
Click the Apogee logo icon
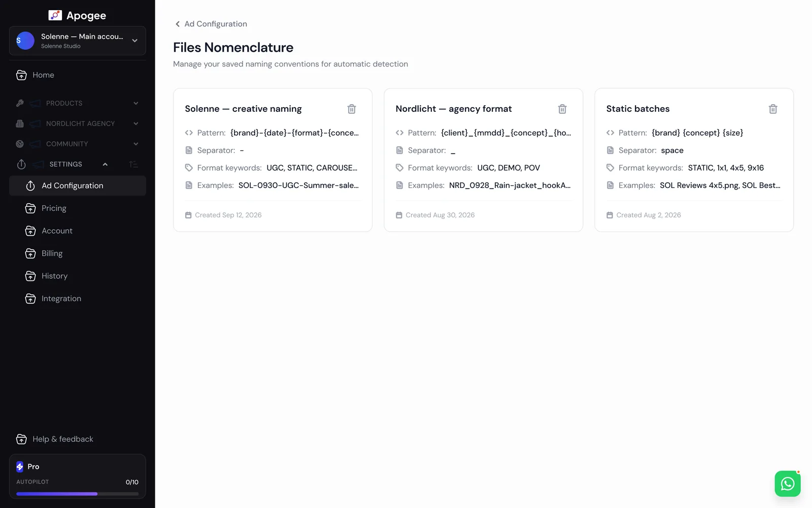[x=55, y=15]
